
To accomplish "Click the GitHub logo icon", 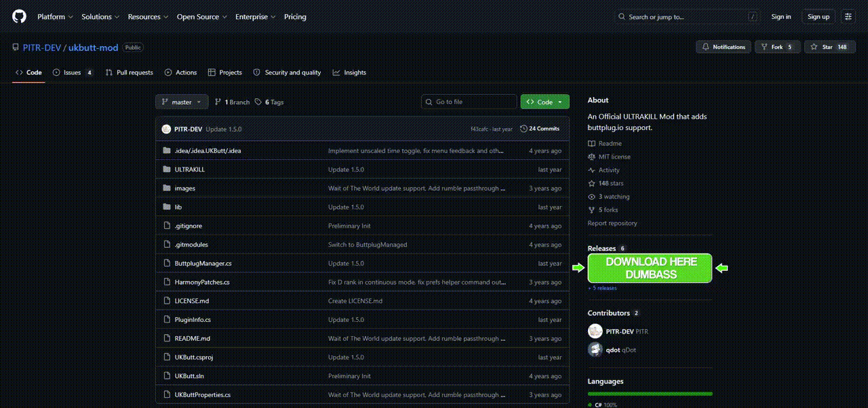I will (x=19, y=16).
